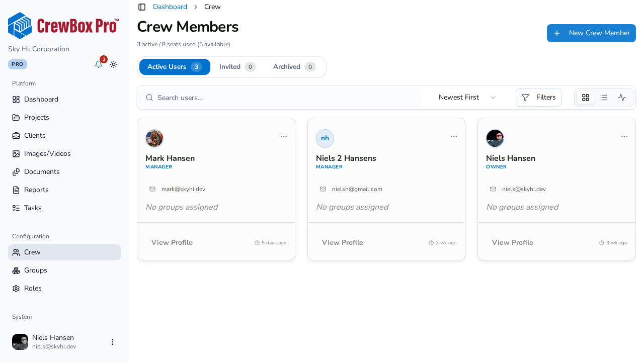Select the grid view icon
The width and height of the screenshot is (644, 362).
(x=586, y=98)
